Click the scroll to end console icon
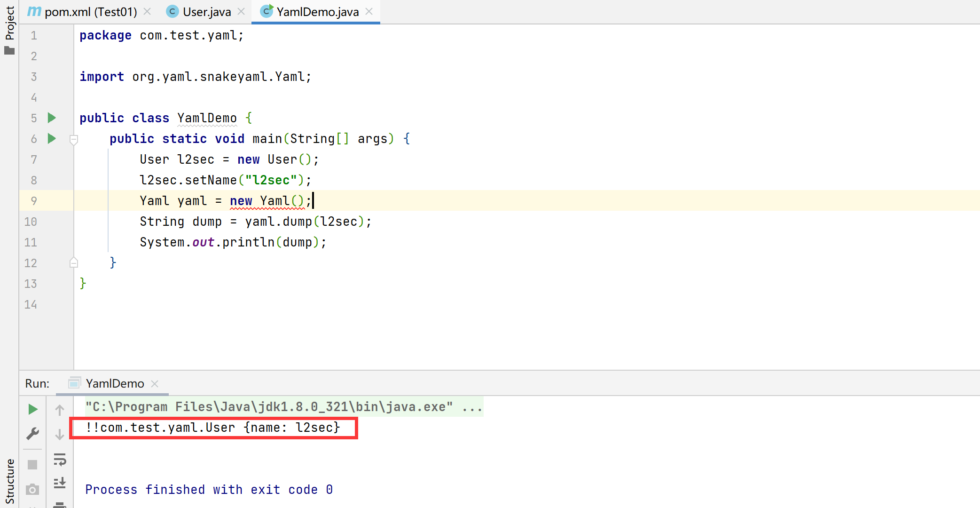 point(60,483)
